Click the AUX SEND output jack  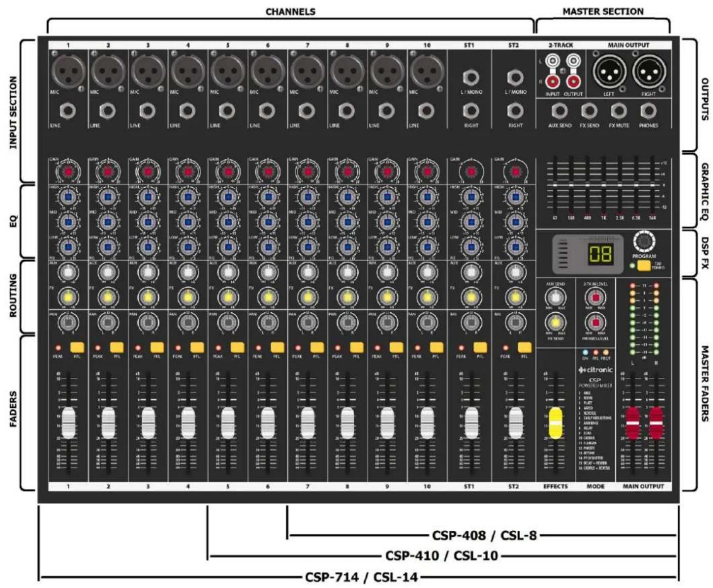point(559,111)
